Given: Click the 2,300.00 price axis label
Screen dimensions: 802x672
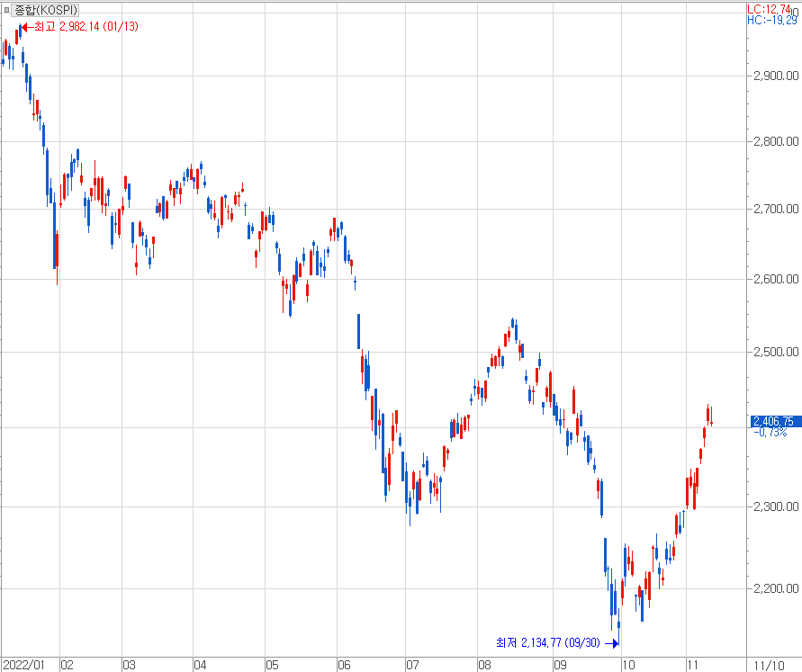Looking at the screenshot, I should 775,507.
